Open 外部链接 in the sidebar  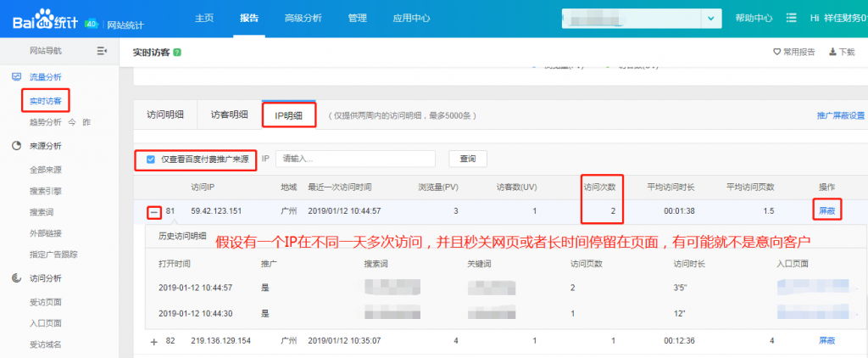[46, 233]
